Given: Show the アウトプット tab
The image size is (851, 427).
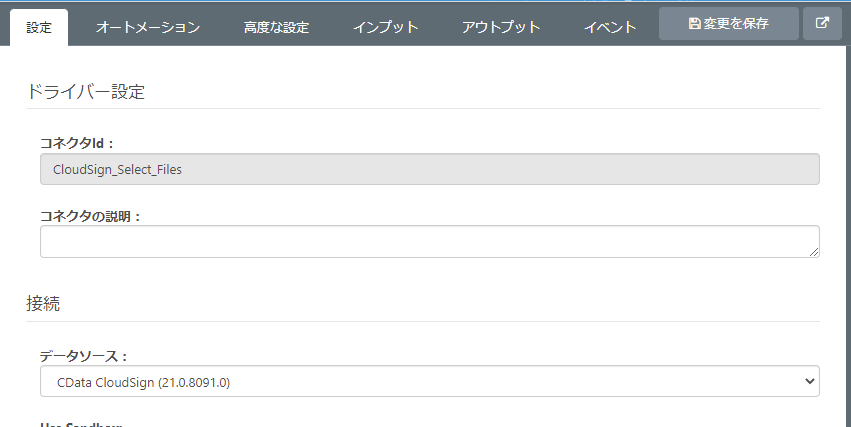Looking at the screenshot, I should point(501,28).
